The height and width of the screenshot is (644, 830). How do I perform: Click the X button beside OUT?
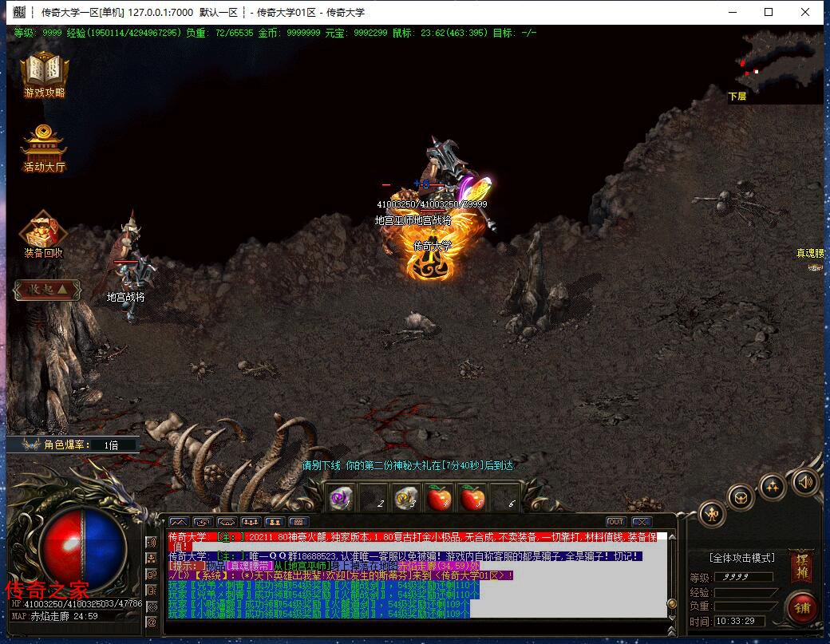coord(641,522)
